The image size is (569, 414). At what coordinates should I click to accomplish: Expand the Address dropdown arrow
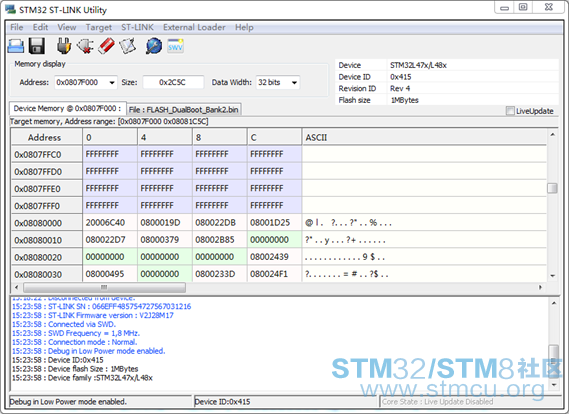112,83
